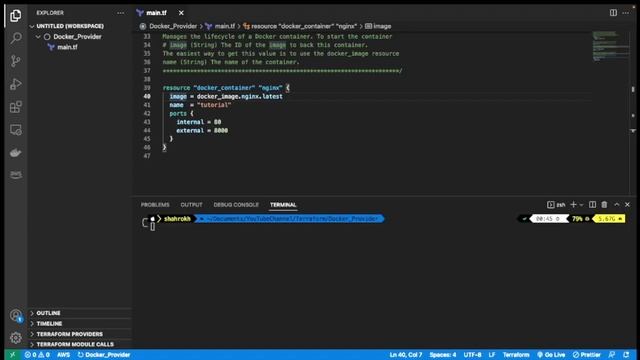
Task: Open the Run and Debug view
Action: pos(16,84)
